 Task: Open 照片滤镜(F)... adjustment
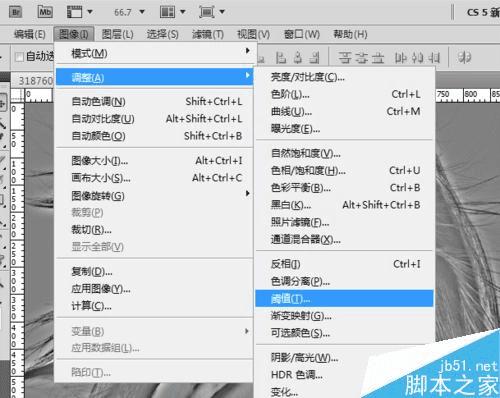tap(345, 222)
